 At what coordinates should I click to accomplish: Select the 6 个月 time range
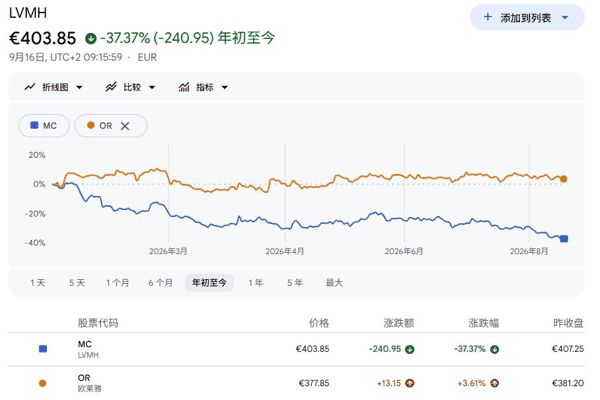pyautogui.click(x=160, y=283)
